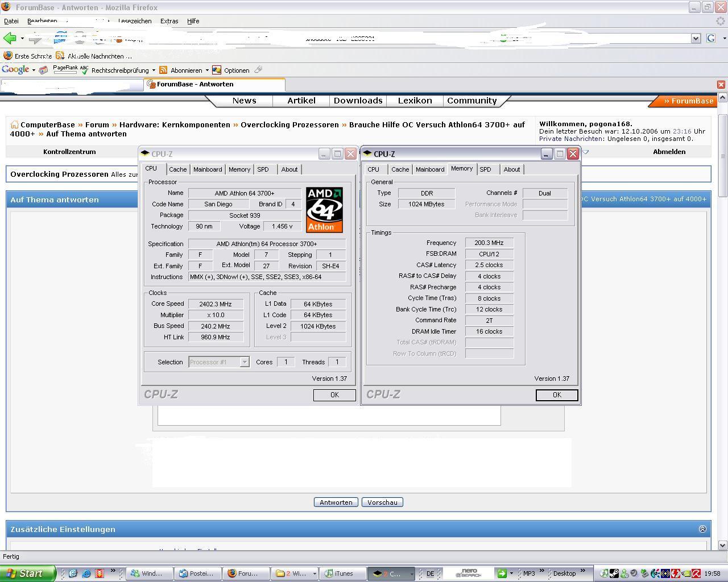Click the DE language indicator in the taskbar
728x582 pixels.
430,573
